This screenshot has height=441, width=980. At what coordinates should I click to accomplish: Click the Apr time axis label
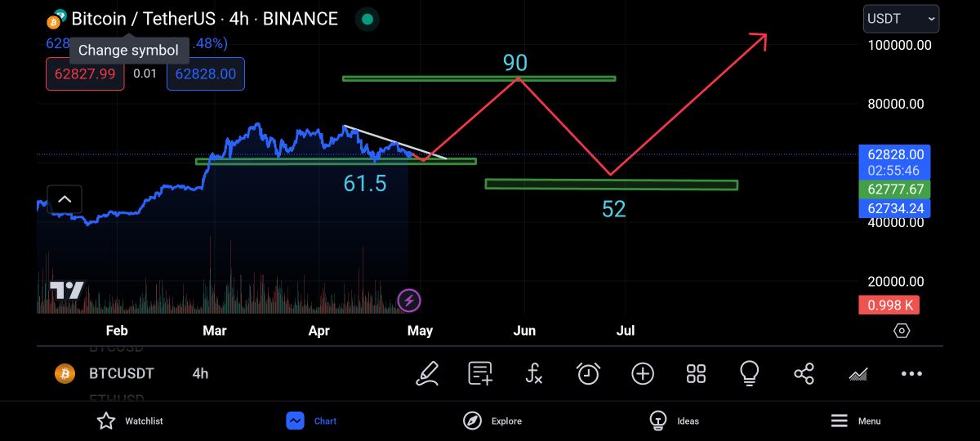click(x=319, y=331)
